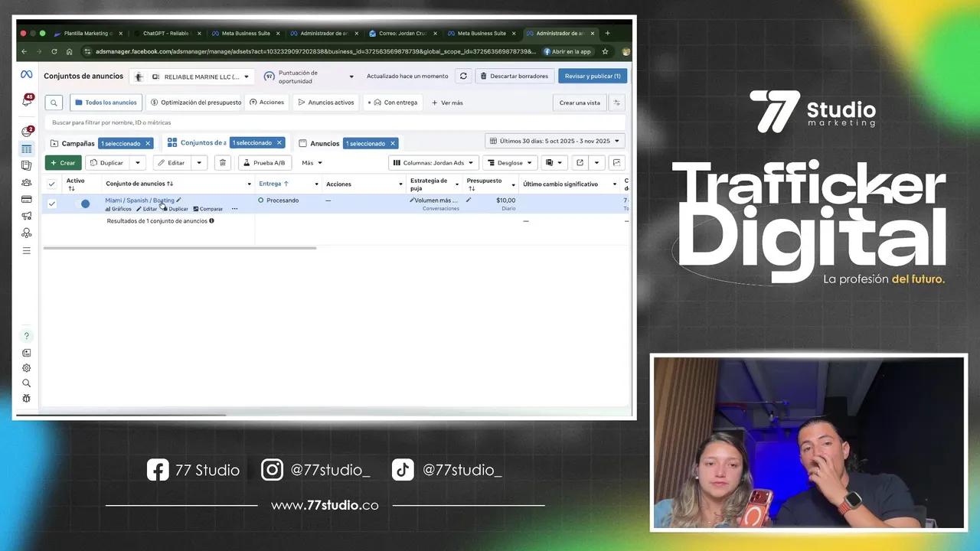Click the browser address bar URL
Viewport: 980px width, 551px height.
pyautogui.click(x=315, y=51)
